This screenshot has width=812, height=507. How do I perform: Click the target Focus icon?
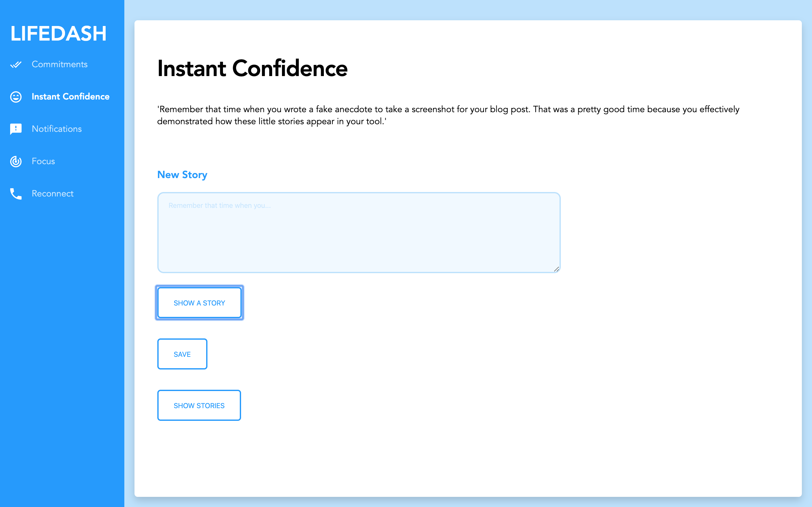coord(16,161)
